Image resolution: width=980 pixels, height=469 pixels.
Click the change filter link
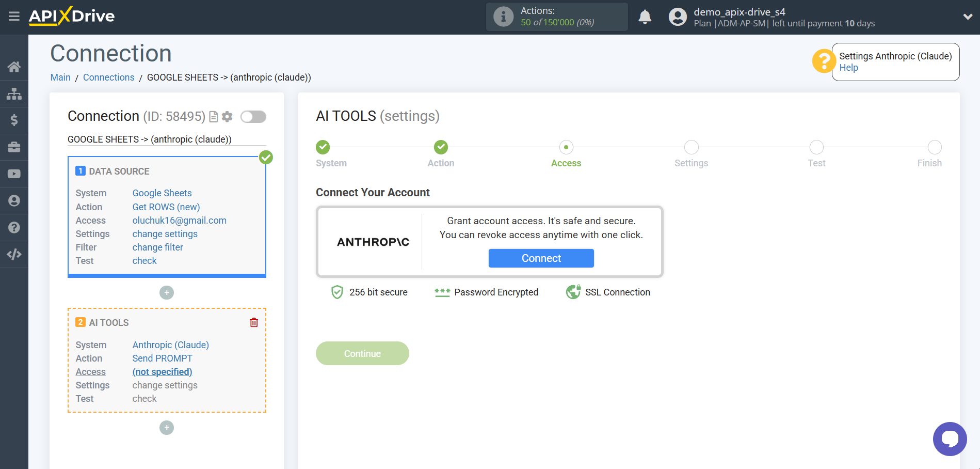point(158,247)
